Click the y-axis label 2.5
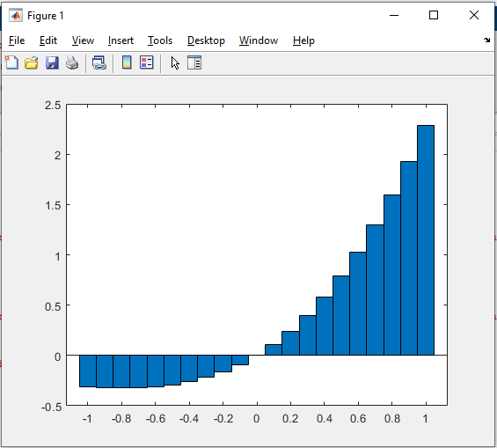 (53, 106)
